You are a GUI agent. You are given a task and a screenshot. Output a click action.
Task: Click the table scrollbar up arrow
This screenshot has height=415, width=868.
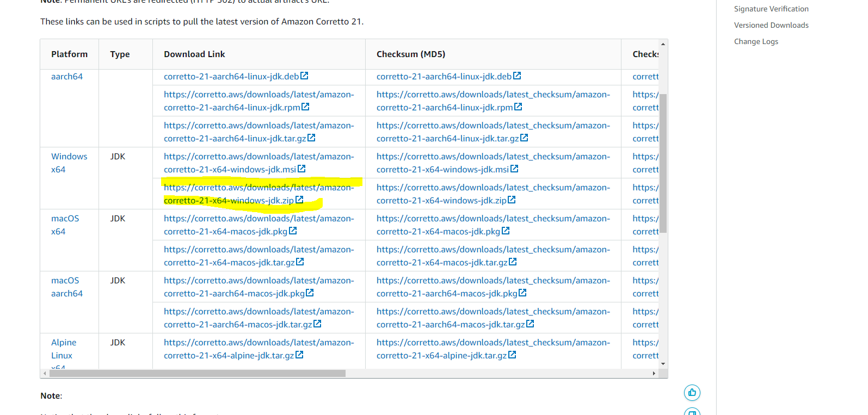(x=663, y=44)
